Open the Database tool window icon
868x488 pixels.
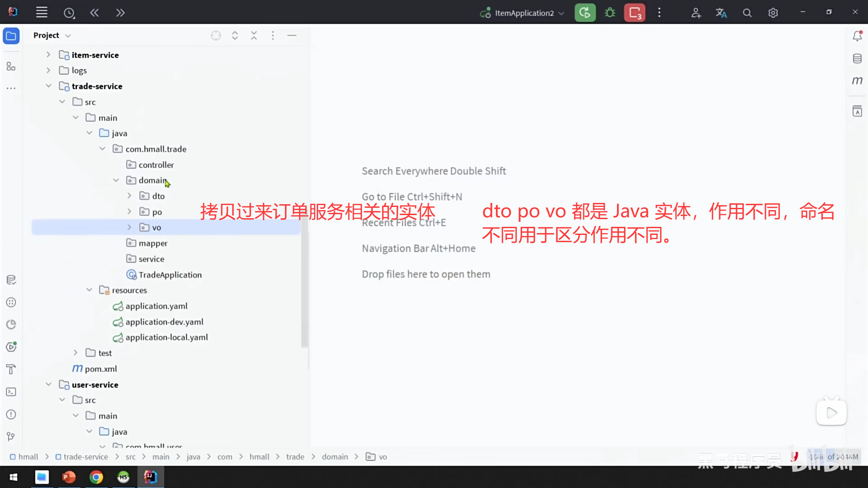point(857,58)
